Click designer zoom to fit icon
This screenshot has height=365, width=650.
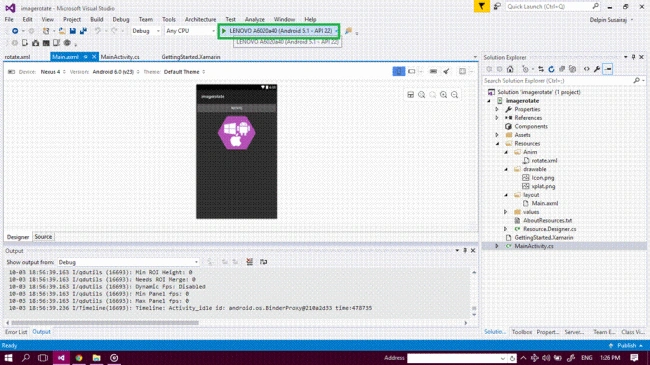422,95
